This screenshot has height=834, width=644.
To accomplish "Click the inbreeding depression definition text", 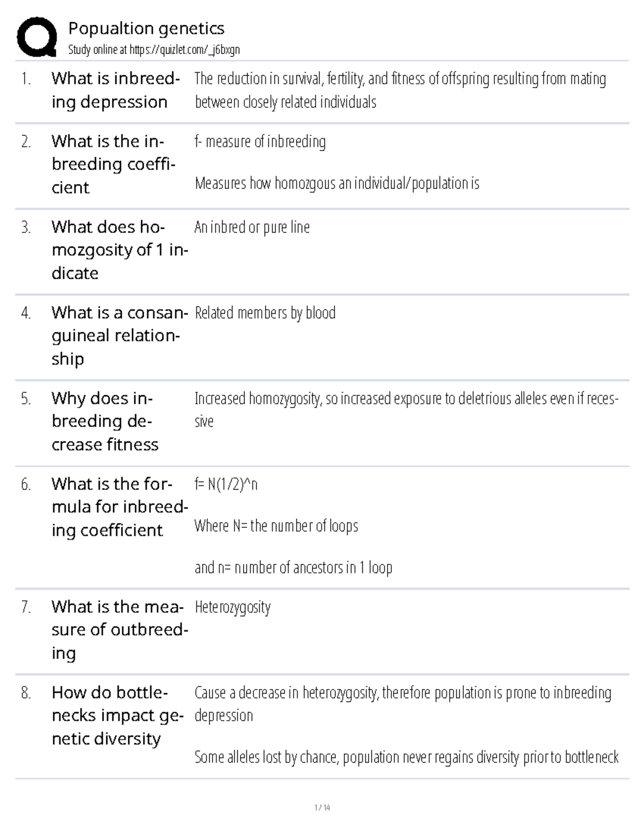I will click(400, 90).
